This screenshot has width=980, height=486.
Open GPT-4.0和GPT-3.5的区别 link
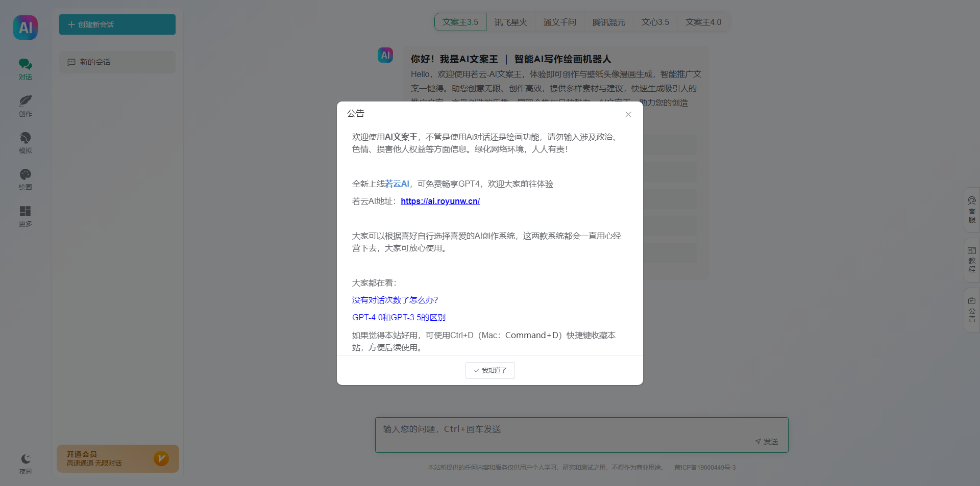pos(399,317)
